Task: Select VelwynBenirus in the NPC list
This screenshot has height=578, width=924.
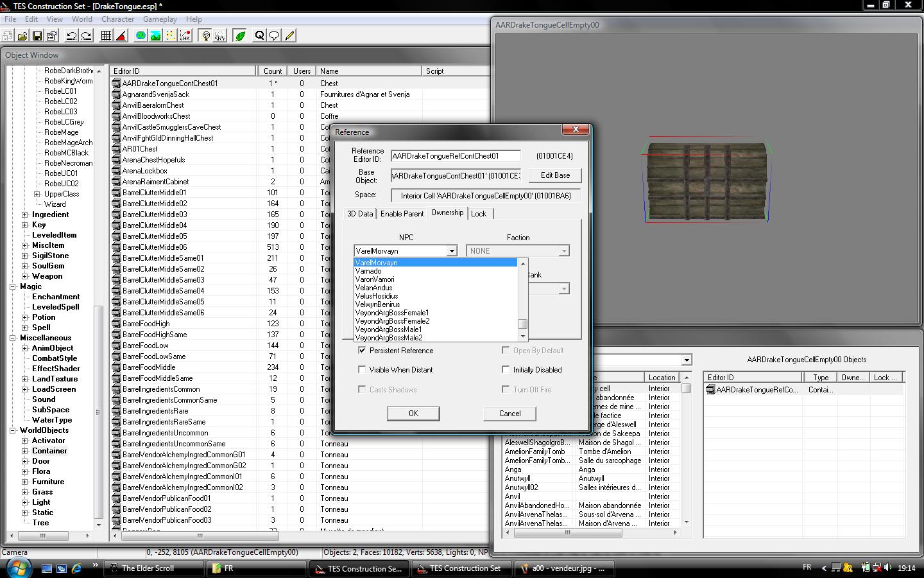Action: click(x=377, y=304)
